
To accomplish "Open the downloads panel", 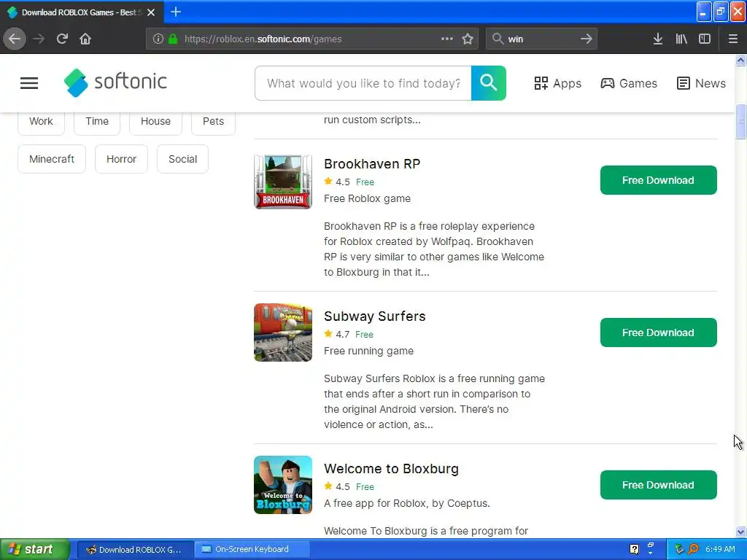I will [658, 39].
